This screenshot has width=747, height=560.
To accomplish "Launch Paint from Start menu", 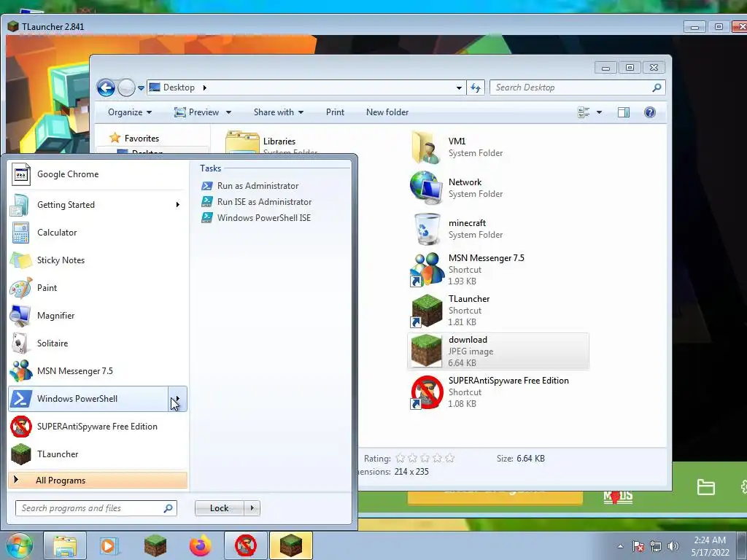I will 98,287.
